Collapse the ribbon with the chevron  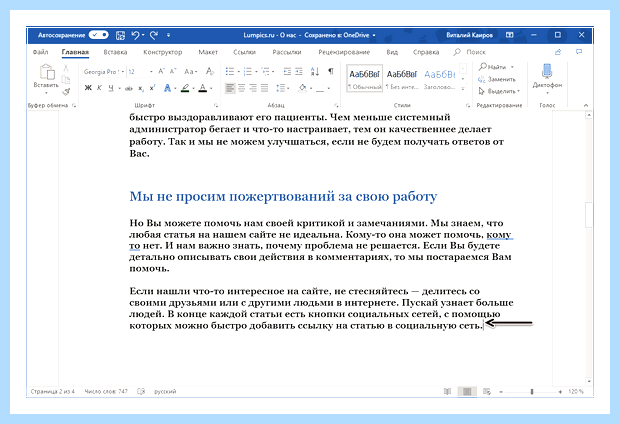coord(586,105)
